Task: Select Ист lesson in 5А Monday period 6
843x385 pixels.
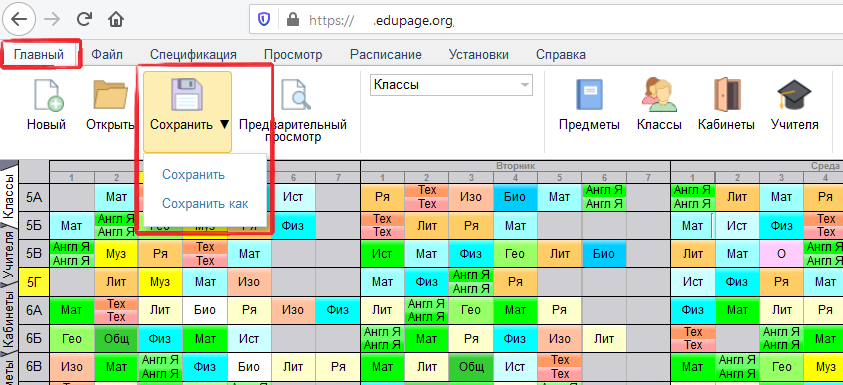Action: click(x=293, y=197)
